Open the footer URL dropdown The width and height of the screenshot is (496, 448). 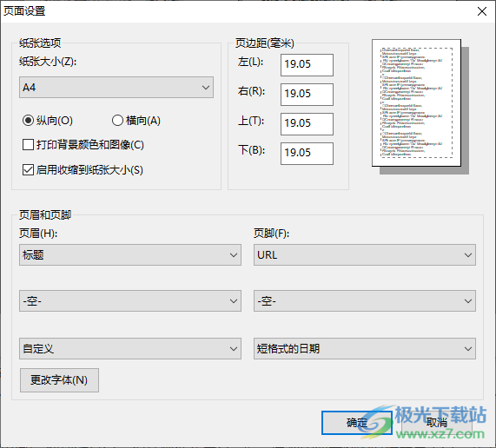tap(365, 255)
